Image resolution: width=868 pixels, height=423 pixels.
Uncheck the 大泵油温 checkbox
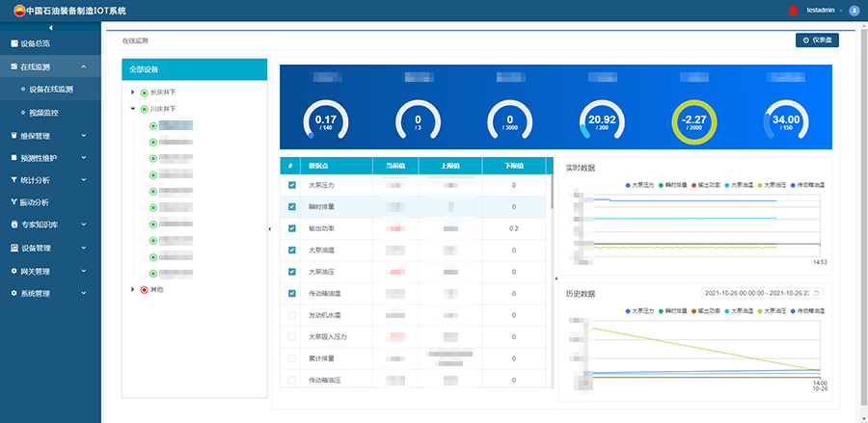click(x=291, y=250)
